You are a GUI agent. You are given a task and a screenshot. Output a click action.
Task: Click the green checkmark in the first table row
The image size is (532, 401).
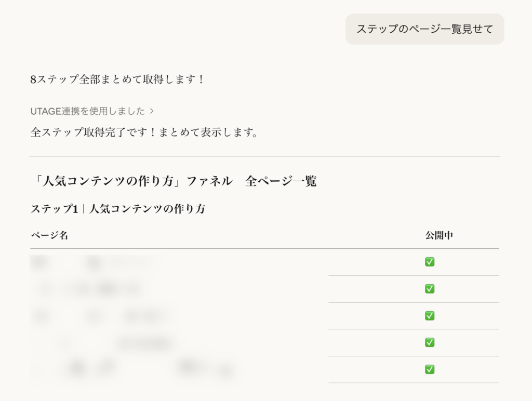point(430,262)
